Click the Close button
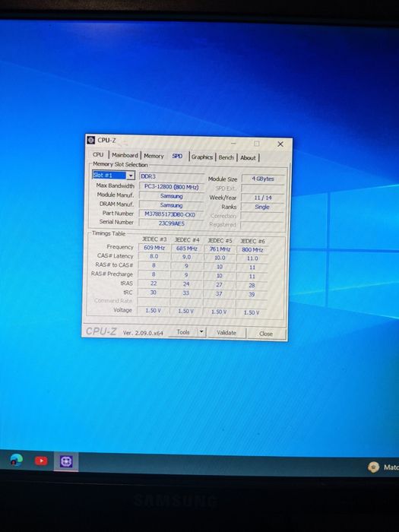The height and width of the screenshot is (532, 399). point(266,334)
